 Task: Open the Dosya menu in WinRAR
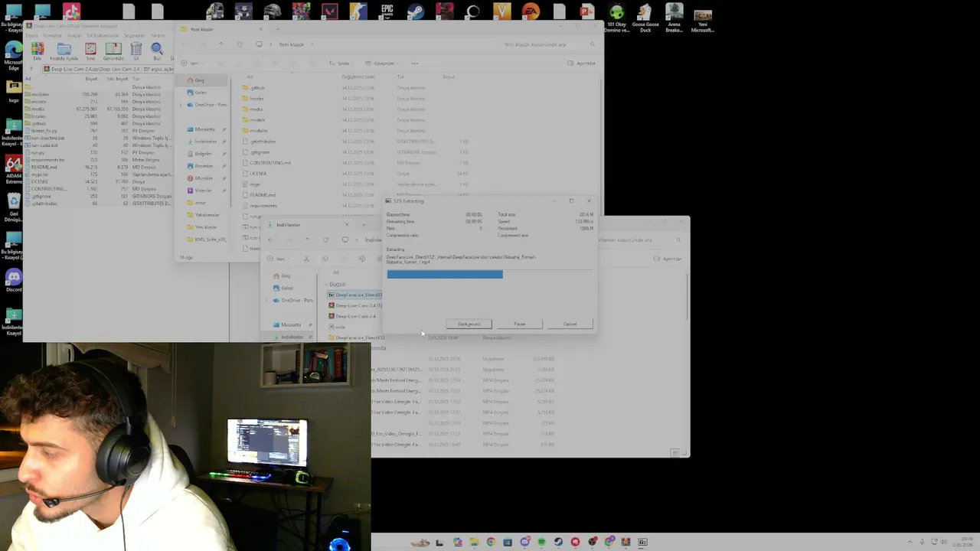click(31, 35)
